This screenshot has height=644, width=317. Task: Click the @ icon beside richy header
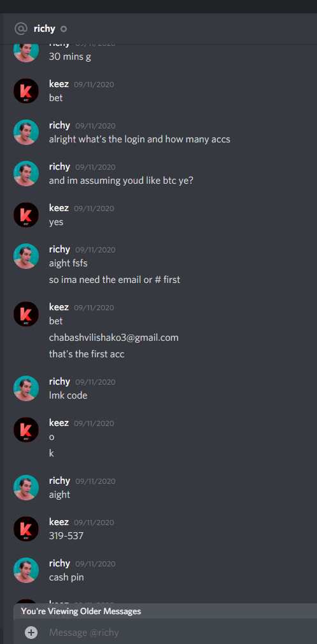(x=20, y=29)
